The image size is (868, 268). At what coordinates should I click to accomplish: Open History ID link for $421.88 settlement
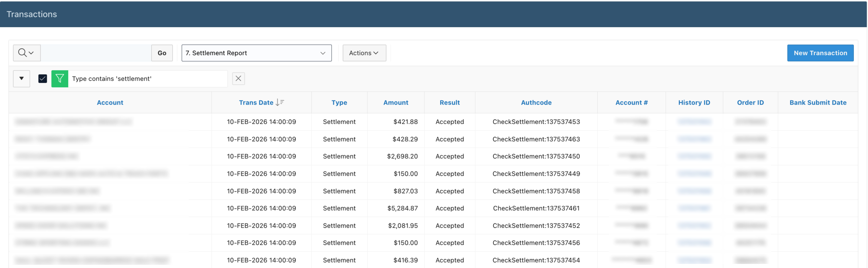[694, 122]
